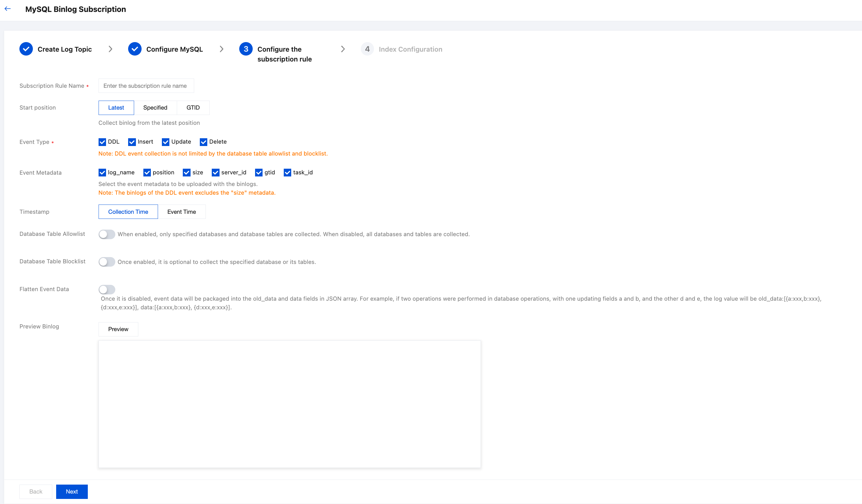Uncheck the DDL event type checkbox
The image size is (862, 504).
click(x=102, y=142)
